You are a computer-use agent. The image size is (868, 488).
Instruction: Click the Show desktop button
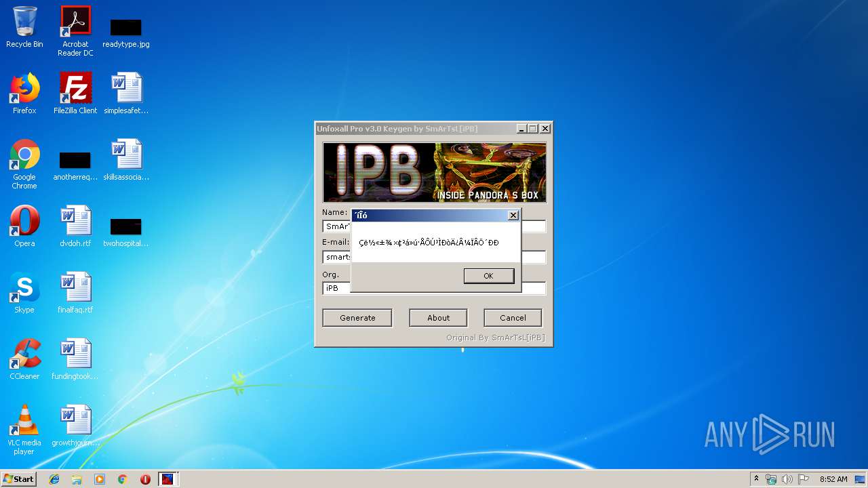tap(861, 479)
